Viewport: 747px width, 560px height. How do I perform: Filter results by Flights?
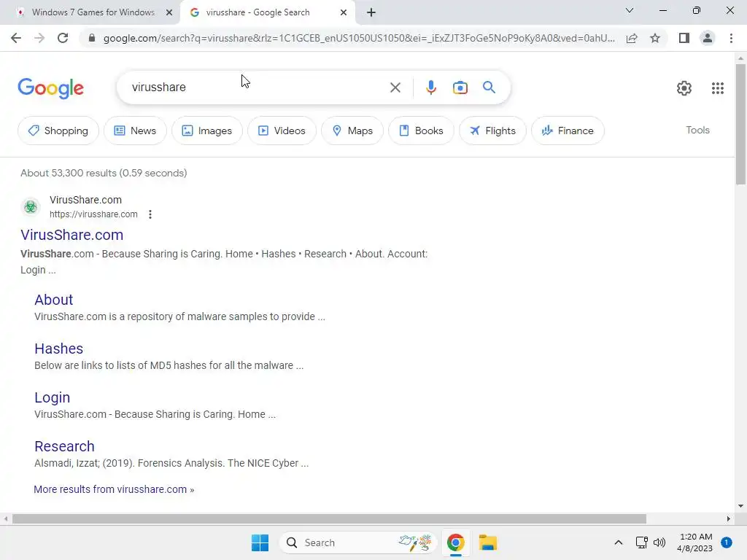point(492,131)
